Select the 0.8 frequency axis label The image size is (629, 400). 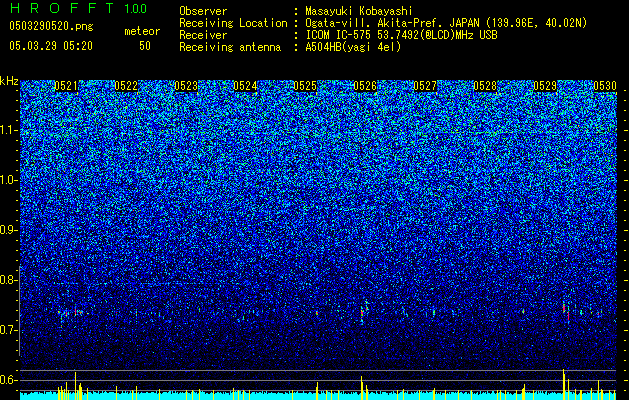click(x=7, y=280)
